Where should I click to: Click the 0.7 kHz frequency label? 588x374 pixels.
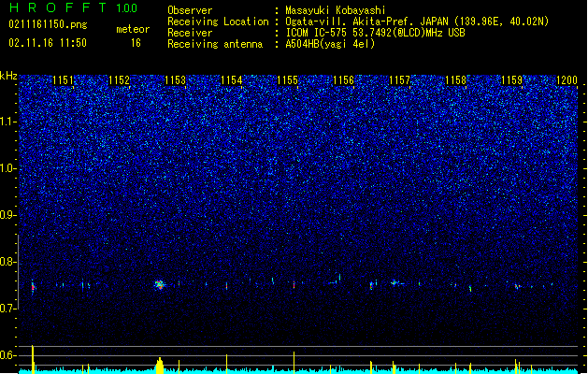point(8,309)
